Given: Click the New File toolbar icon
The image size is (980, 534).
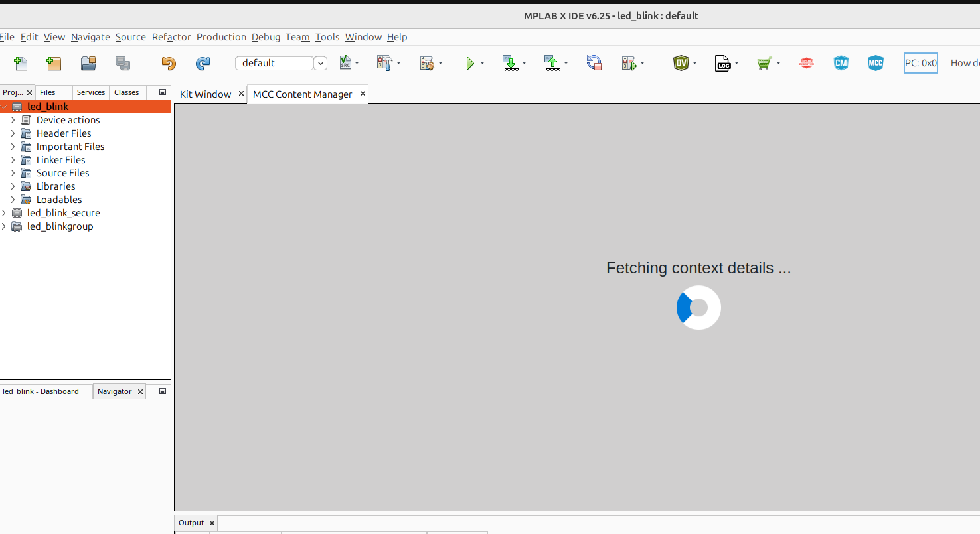Looking at the screenshot, I should pyautogui.click(x=21, y=63).
